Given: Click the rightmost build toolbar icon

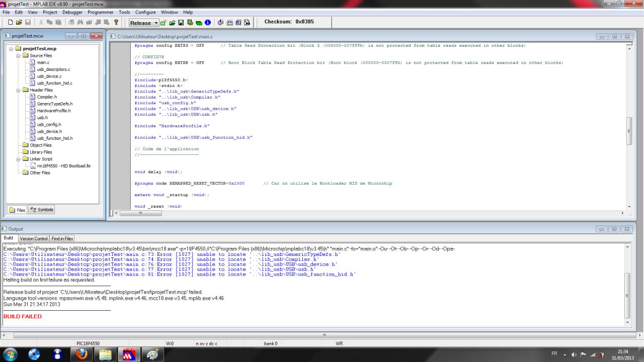Looking at the screenshot, I should [247, 23].
